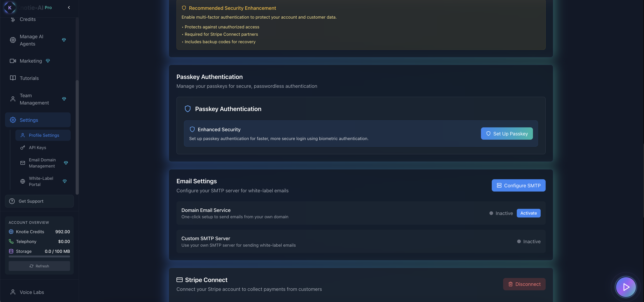644x302 pixels.
Task: Click diamond badge beside Team Management
Action: tap(64, 99)
